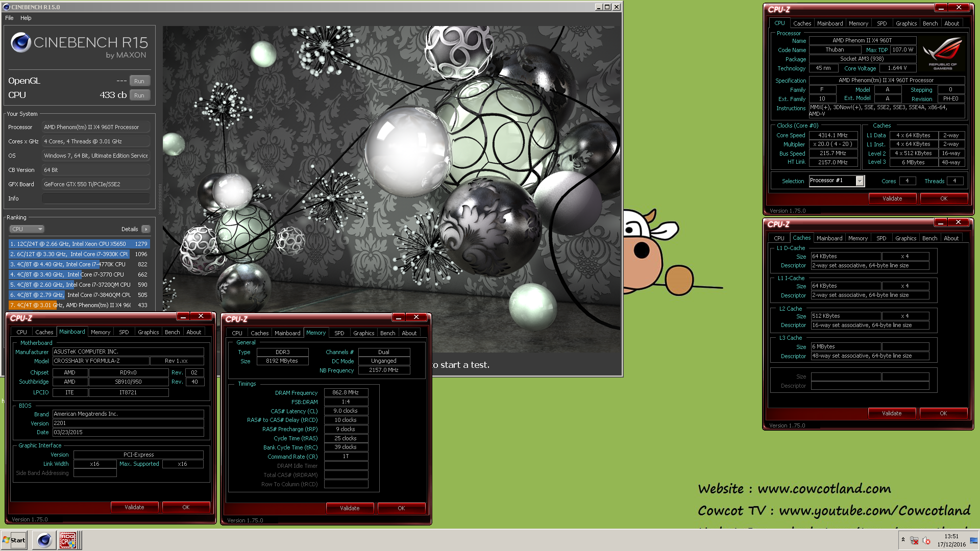Select ranking row Core i7-3720QM
Image resolution: width=980 pixels, height=551 pixels.
coord(79,285)
